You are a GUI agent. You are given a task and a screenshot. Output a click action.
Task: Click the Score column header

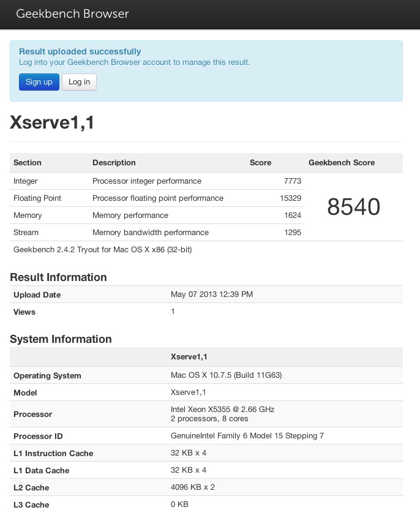[260, 163]
